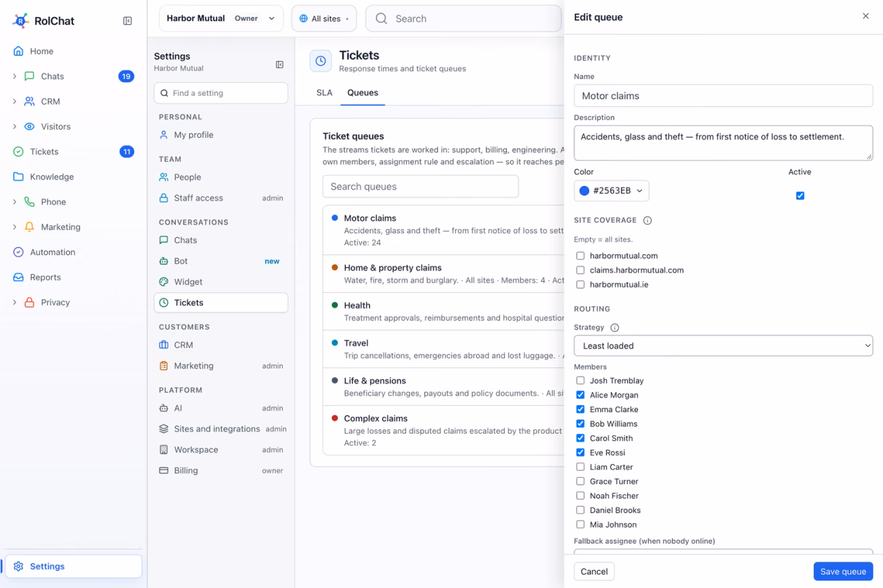Click the Find a setting box
This screenshot has width=883, height=588.
[221, 93]
